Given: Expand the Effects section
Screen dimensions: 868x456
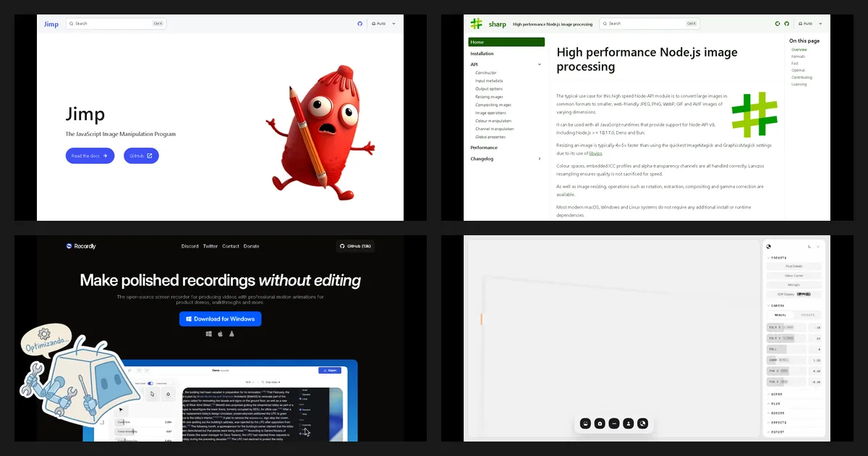Looking at the screenshot, I should click(x=778, y=423).
